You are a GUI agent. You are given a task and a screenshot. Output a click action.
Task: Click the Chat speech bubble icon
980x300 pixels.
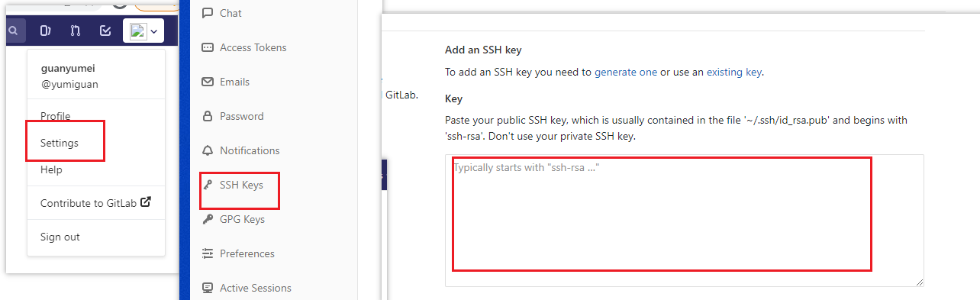[208, 13]
